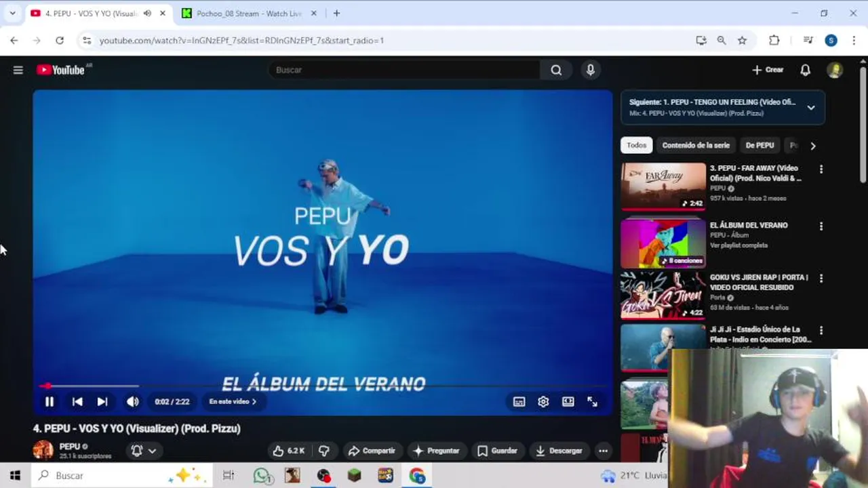868x488 pixels.
Task: Click the Crear button
Action: pyautogui.click(x=768, y=70)
